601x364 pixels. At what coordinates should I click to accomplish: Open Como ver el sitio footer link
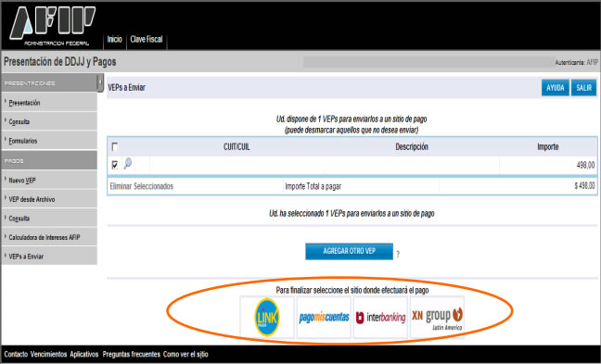185,355
